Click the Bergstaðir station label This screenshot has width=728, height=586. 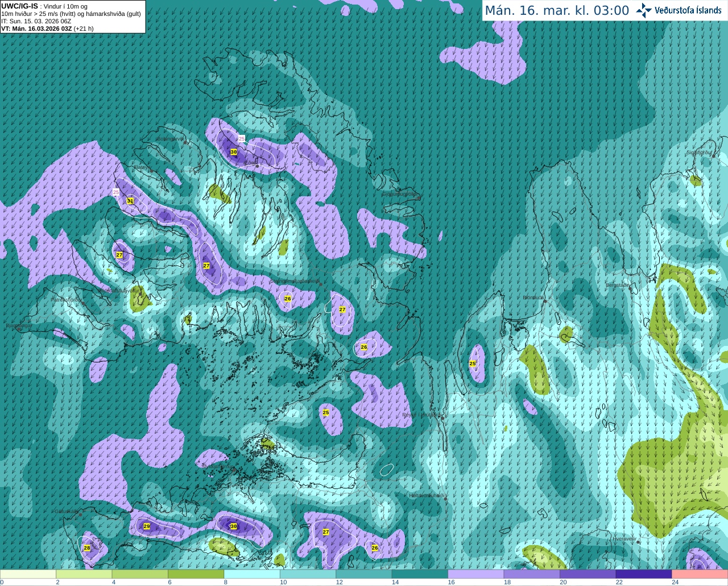click(x=618, y=284)
